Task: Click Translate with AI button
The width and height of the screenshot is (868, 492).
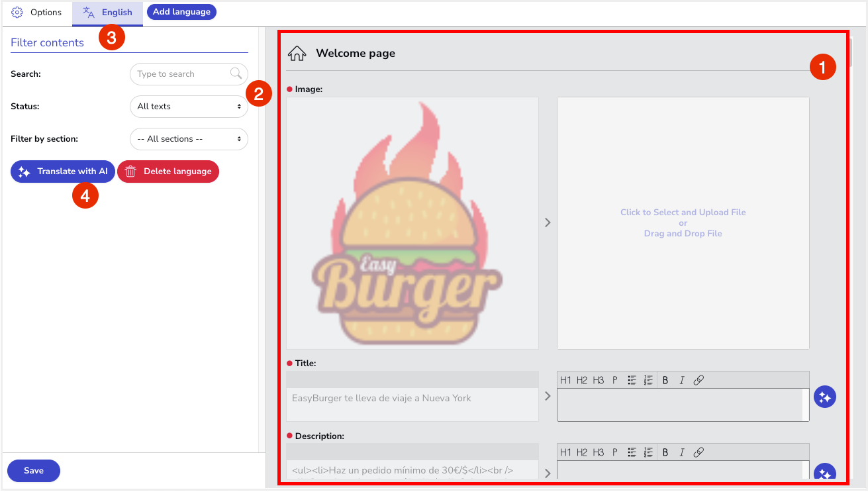Action: tap(63, 172)
